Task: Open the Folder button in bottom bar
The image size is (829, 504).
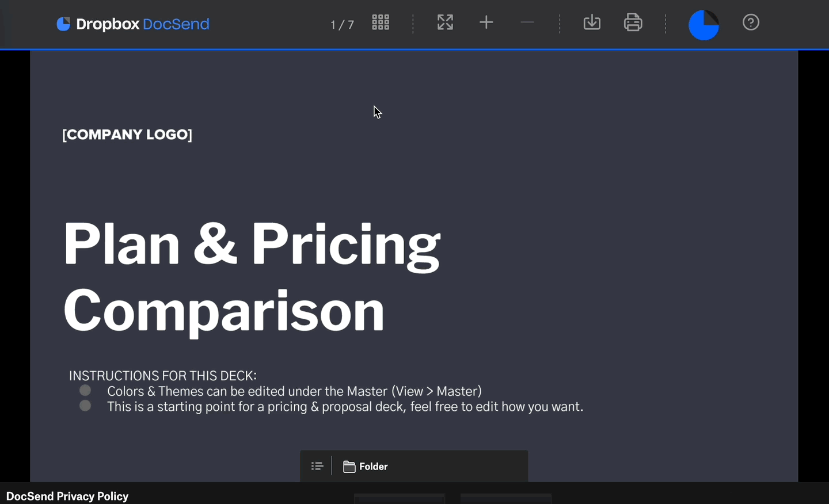Action: (x=366, y=466)
